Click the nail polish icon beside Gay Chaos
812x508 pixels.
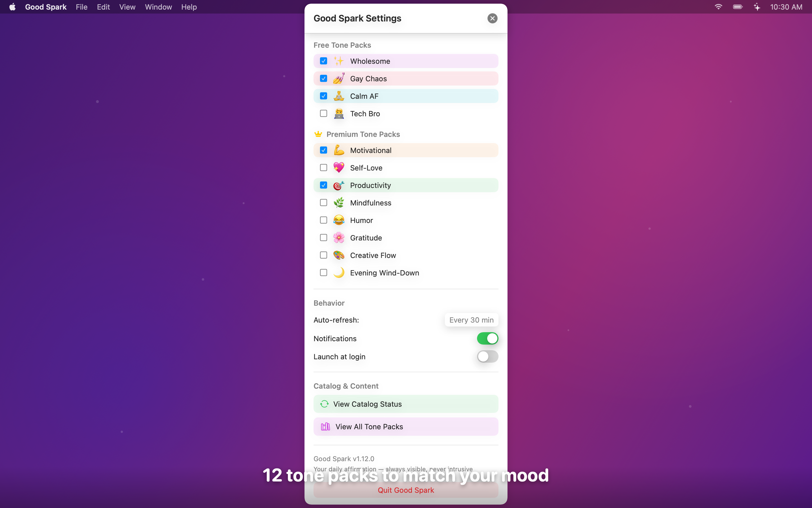339,79
